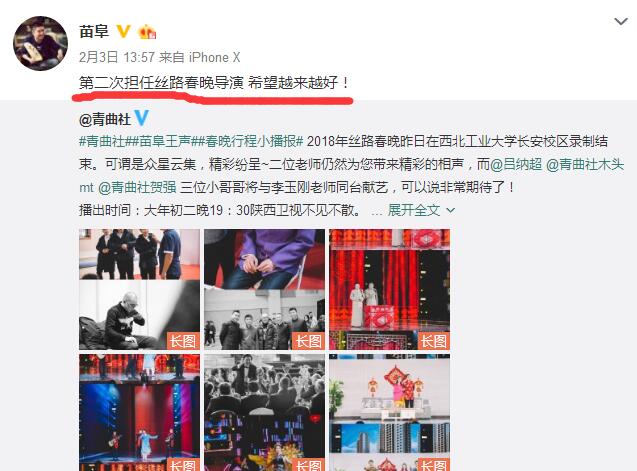
Task: Open the @青曲社 account link
Action: (105, 119)
